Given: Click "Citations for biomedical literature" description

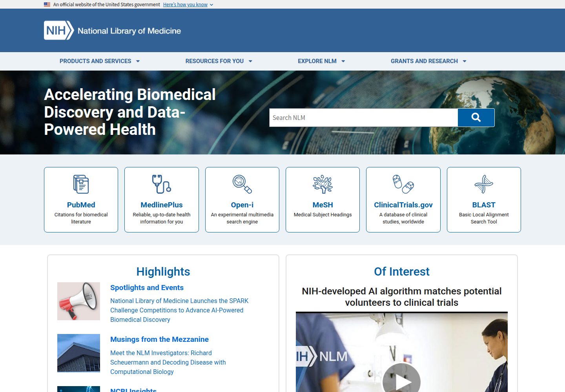Looking at the screenshot, I should [81, 218].
